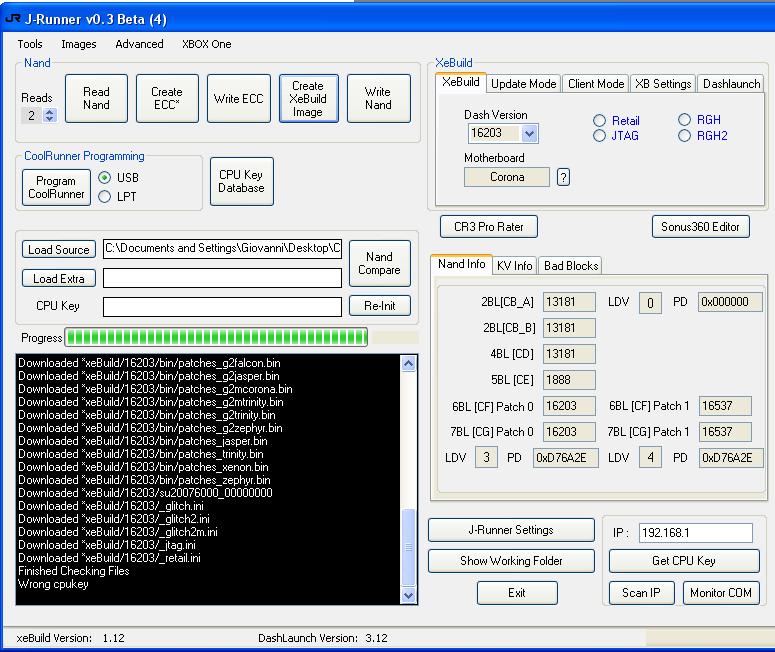Open the Images menu
Viewport: 775px width, 652px height.
click(79, 44)
